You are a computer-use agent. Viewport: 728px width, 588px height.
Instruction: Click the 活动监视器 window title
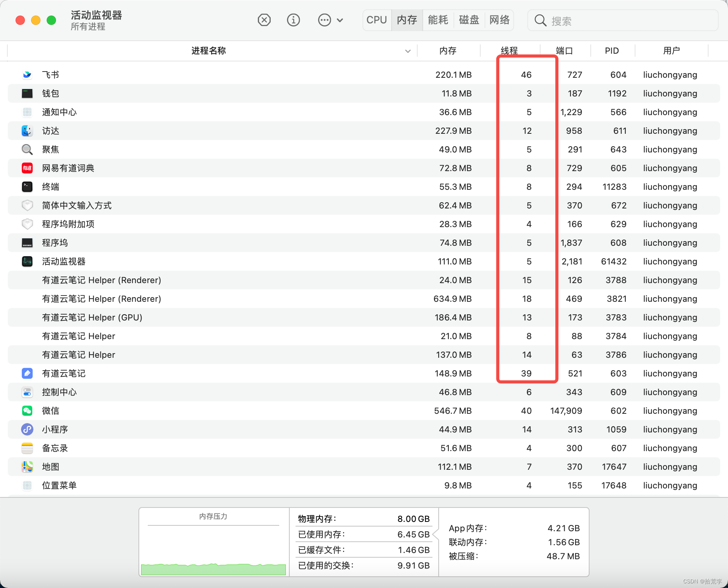[96, 15]
